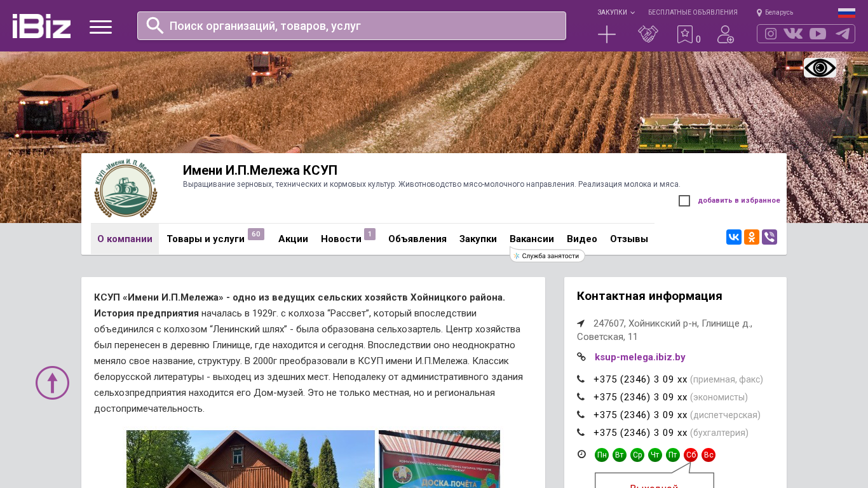Click the clock working hours icon
Viewport: 868px width, 488px height.
[x=581, y=454]
